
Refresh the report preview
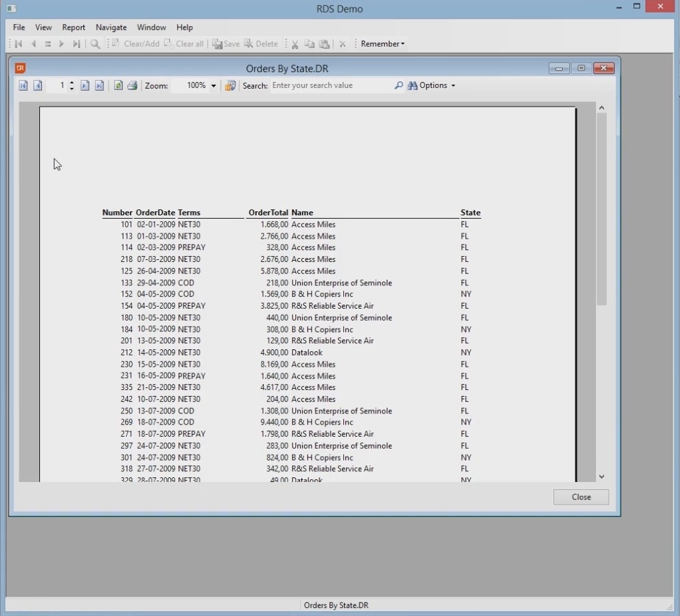pos(118,85)
